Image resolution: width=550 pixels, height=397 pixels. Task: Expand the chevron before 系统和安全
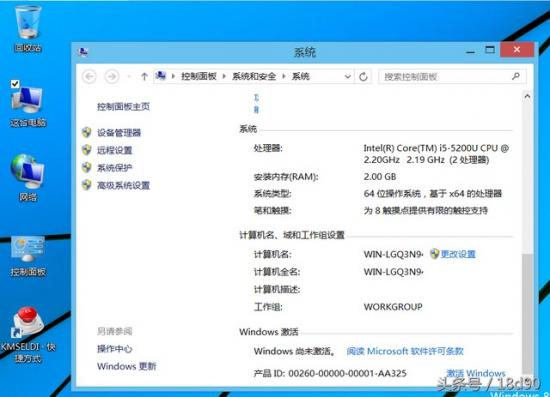(x=224, y=76)
